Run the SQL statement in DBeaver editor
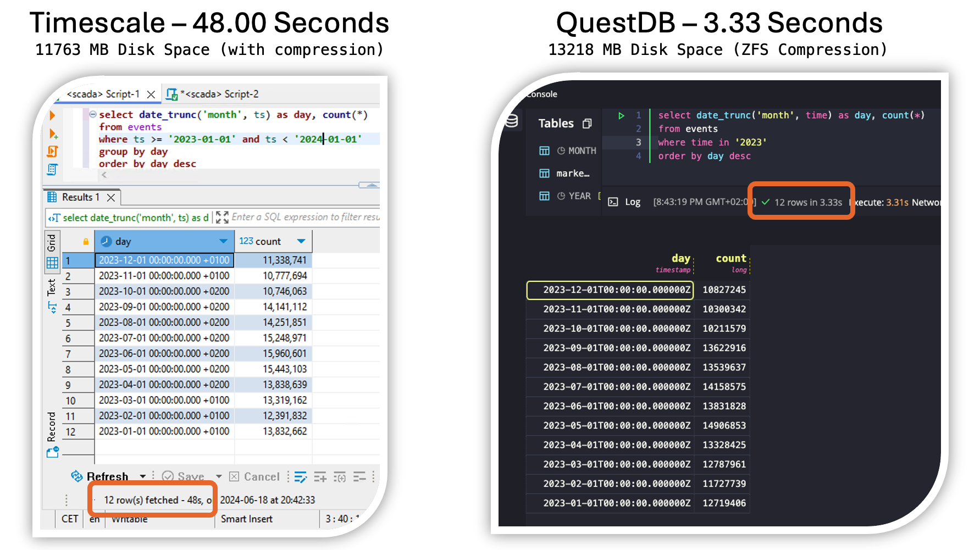 pyautogui.click(x=53, y=115)
